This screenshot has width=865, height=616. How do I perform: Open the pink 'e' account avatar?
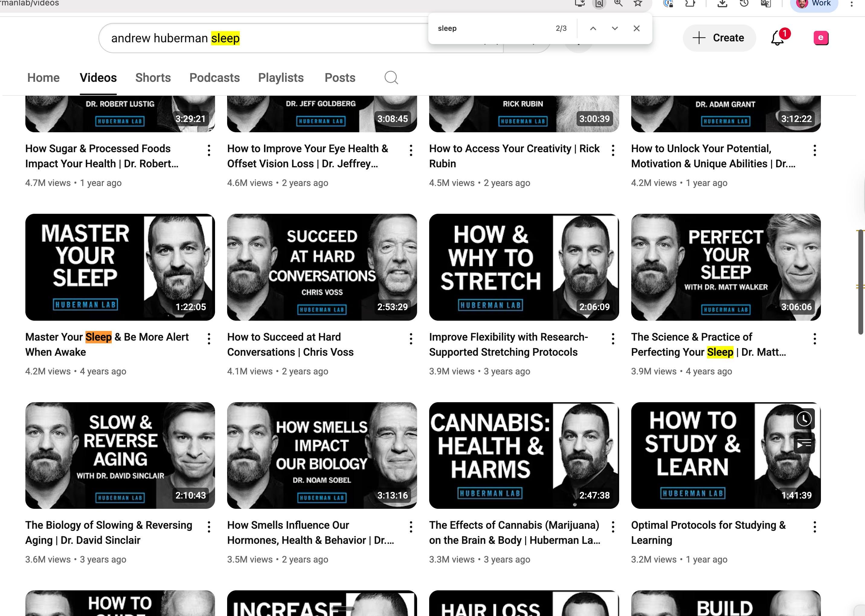(x=821, y=38)
